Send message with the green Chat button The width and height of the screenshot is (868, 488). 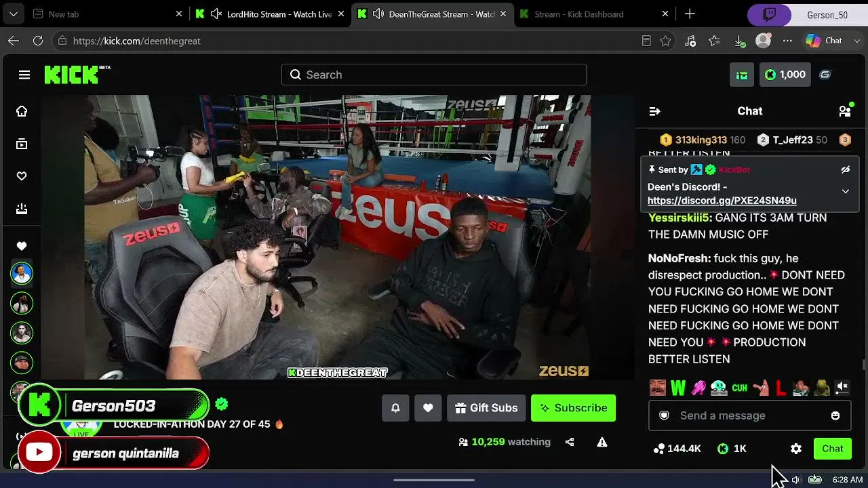(x=833, y=449)
